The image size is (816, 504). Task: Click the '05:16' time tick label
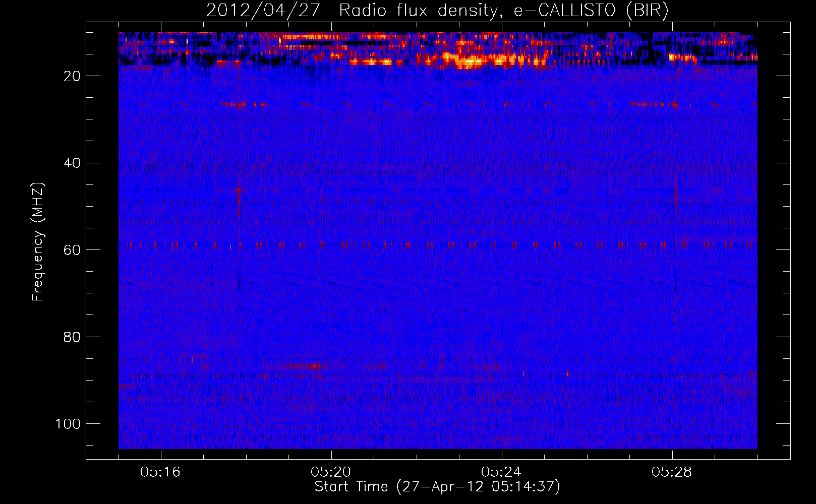(160, 472)
